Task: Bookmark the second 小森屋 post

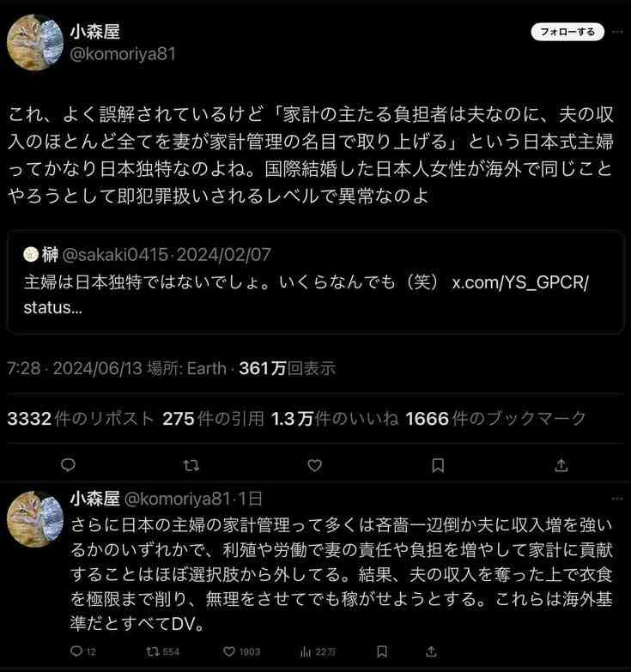Action: point(382,651)
